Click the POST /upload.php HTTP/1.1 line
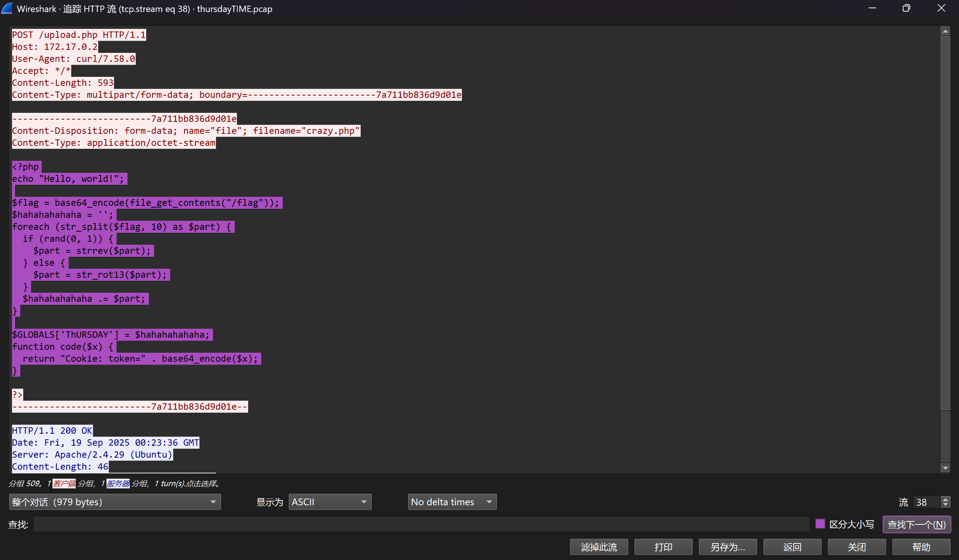Image resolution: width=959 pixels, height=560 pixels. click(79, 35)
